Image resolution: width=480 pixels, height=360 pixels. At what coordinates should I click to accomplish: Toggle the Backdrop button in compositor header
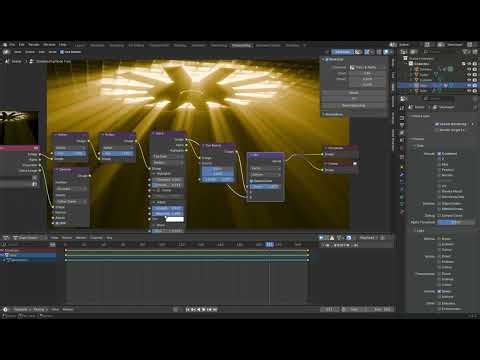[x=342, y=52]
